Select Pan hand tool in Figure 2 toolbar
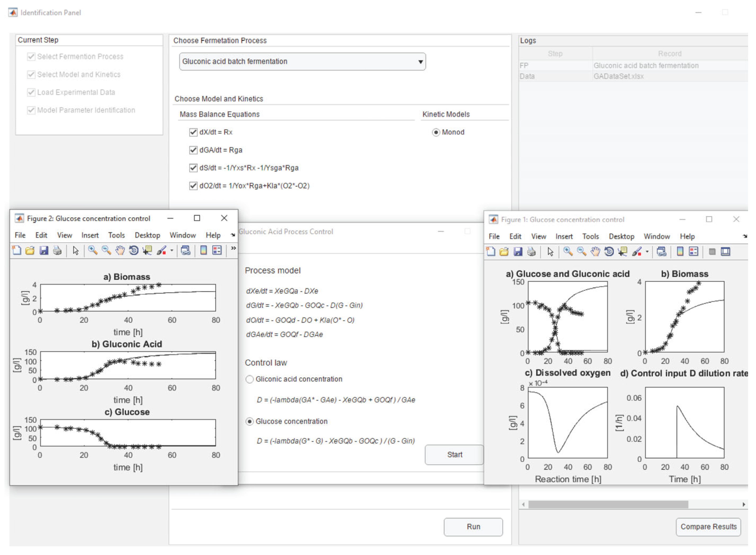The width and height of the screenshot is (756, 555). (120, 251)
